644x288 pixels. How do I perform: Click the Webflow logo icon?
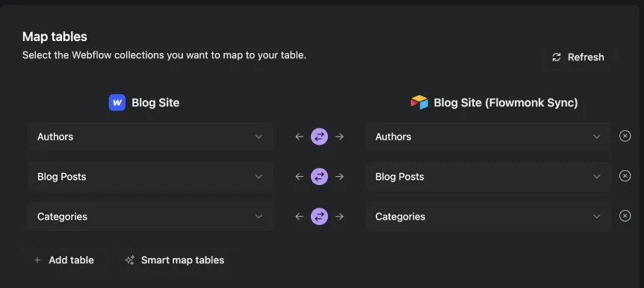(117, 102)
